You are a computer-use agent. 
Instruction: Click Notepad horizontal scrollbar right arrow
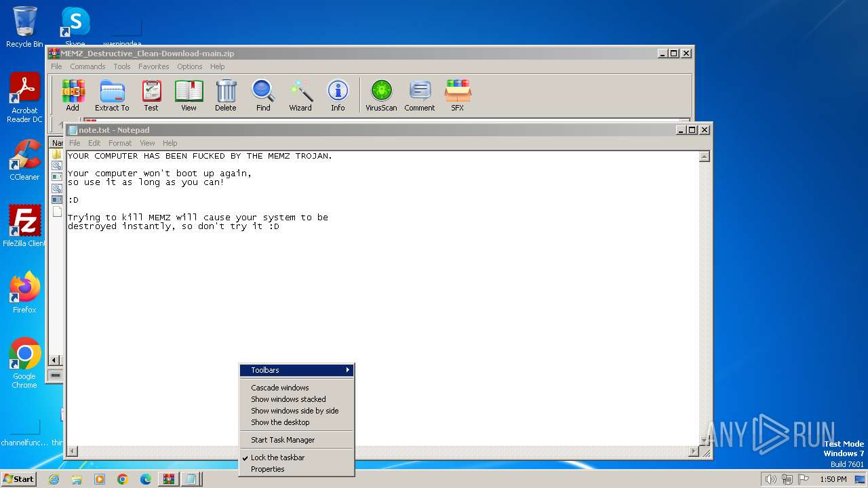pos(693,451)
